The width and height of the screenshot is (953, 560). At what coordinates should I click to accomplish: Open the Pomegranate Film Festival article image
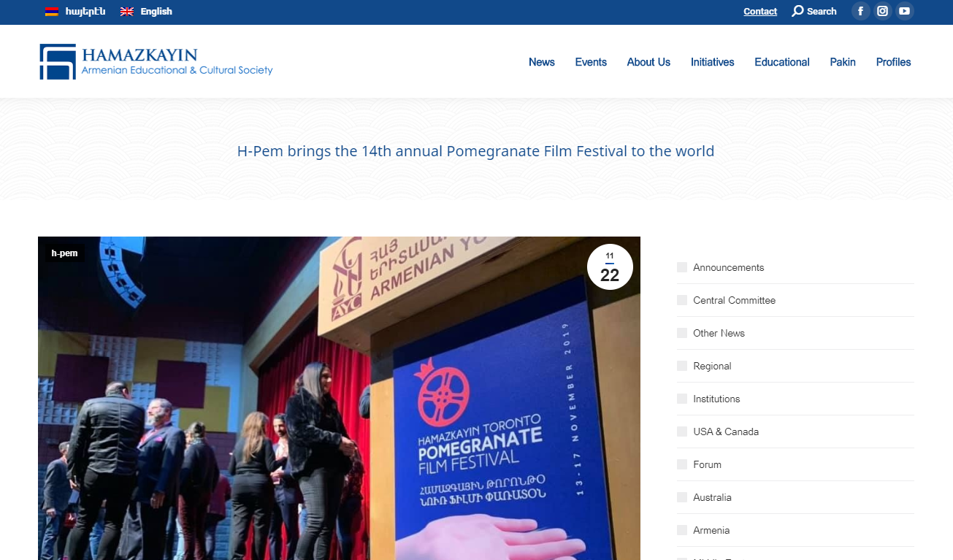click(x=339, y=398)
